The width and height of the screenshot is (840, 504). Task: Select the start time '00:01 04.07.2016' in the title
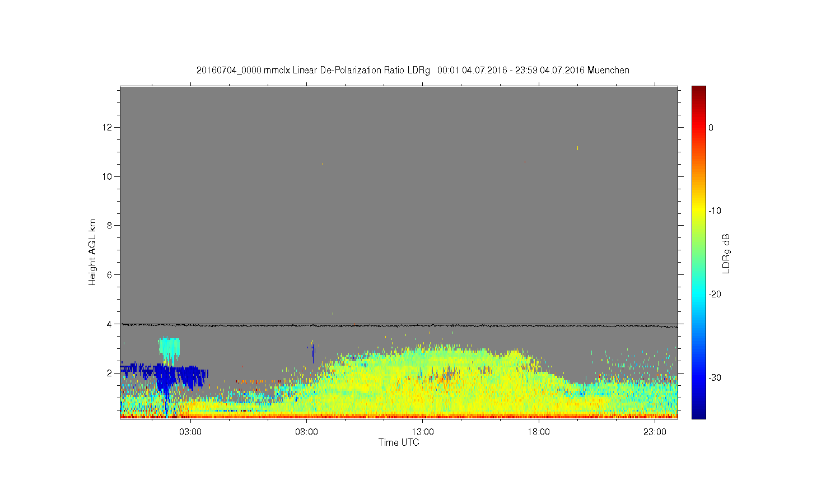[x=472, y=71]
